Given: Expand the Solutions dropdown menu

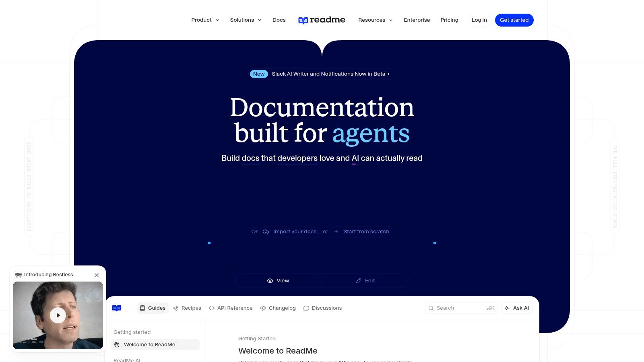Looking at the screenshot, I should pos(246,20).
